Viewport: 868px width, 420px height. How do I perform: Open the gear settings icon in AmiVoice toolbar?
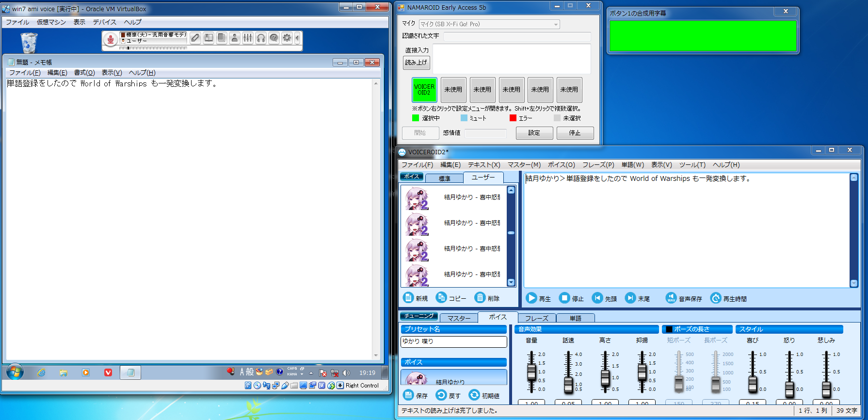click(287, 38)
